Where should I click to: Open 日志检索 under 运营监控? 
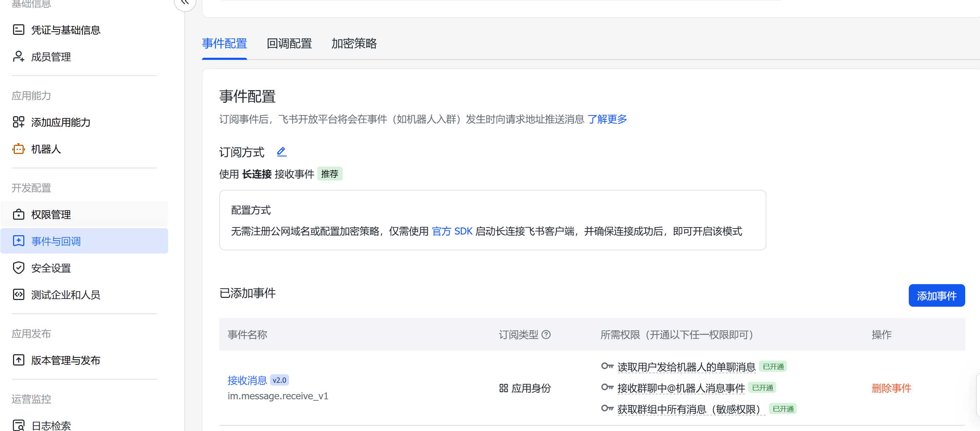pos(51,425)
